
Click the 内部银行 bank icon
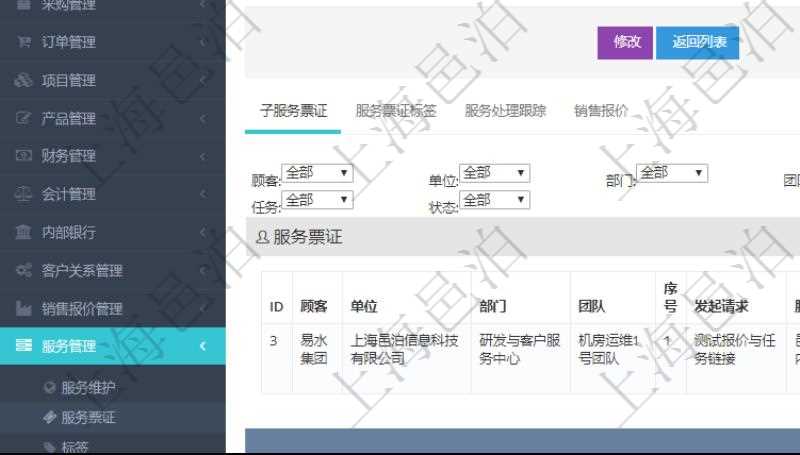23,232
